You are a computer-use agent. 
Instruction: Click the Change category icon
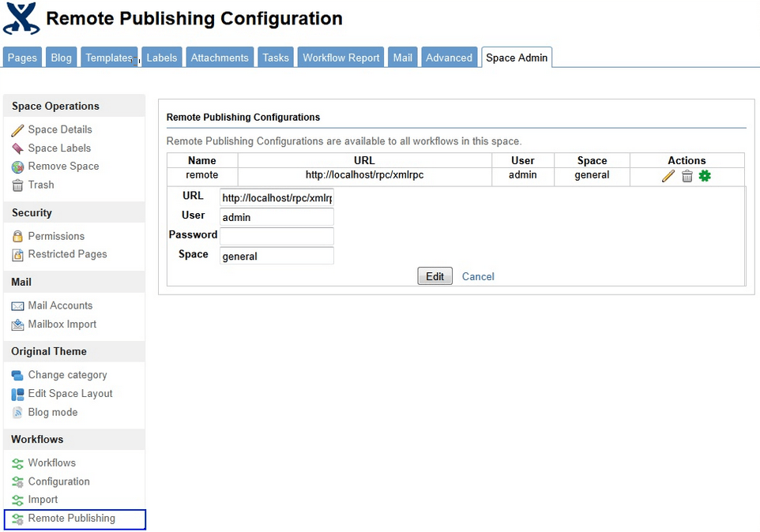tap(17, 374)
